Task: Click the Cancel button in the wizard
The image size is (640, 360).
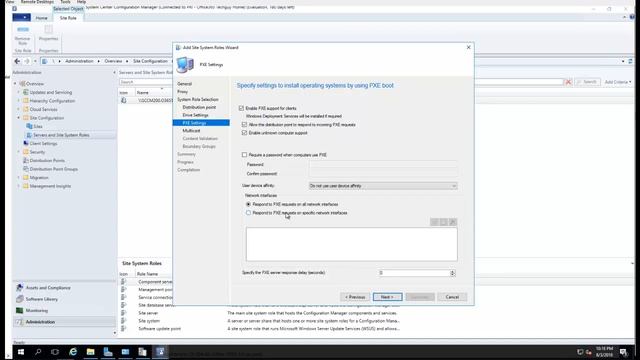Action: coord(452,297)
